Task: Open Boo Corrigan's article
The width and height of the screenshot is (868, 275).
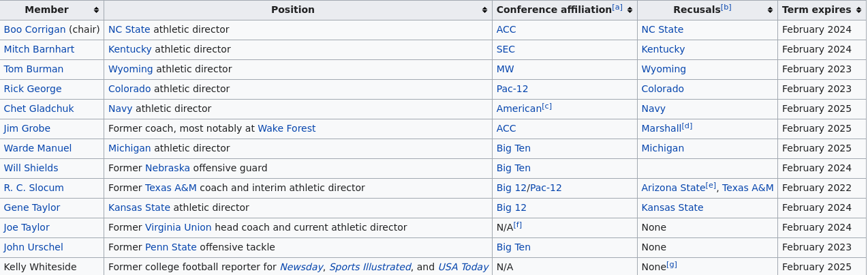Action: [35, 29]
